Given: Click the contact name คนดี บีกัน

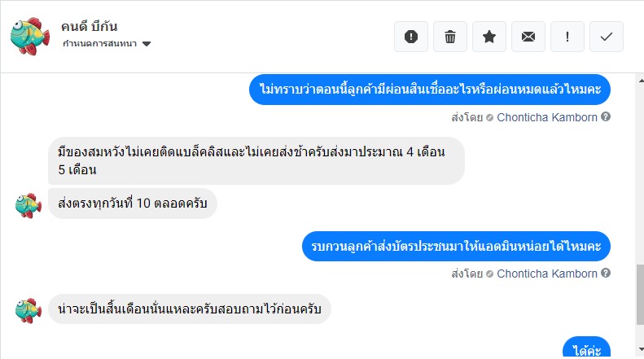Looking at the screenshot, I should point(90,26).
